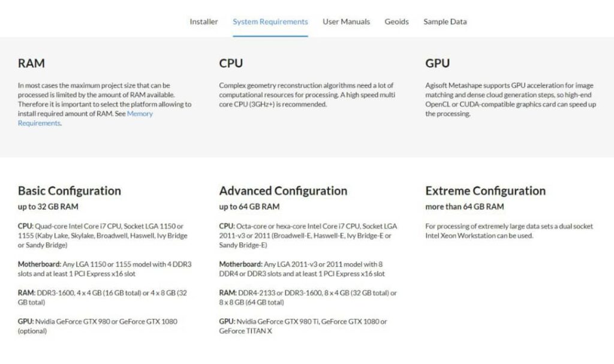Image resolution: width=614 pixels, height=364 pixels.
Task: Go to the Geoids tab
Action: coord(396,22)
